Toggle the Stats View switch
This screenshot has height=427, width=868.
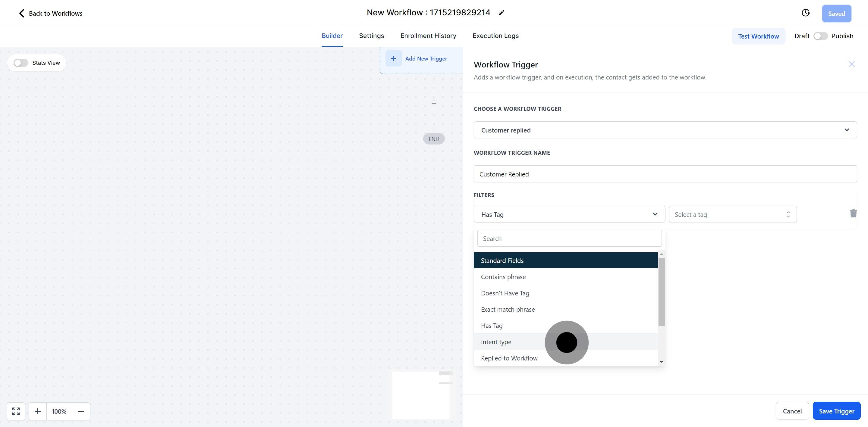(20, 63)
